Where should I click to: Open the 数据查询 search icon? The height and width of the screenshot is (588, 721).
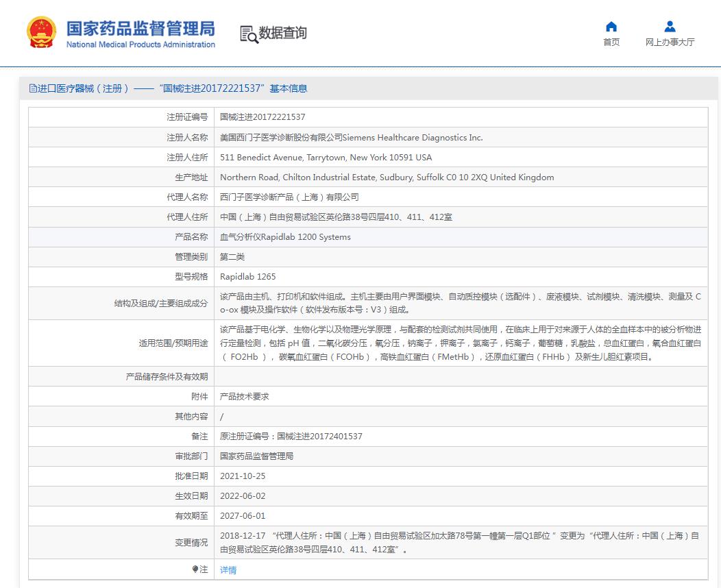249,34
